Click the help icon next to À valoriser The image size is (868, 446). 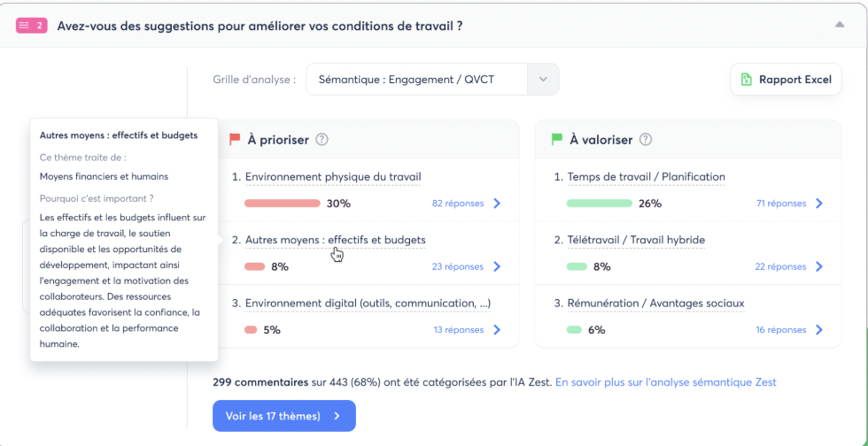646,140
